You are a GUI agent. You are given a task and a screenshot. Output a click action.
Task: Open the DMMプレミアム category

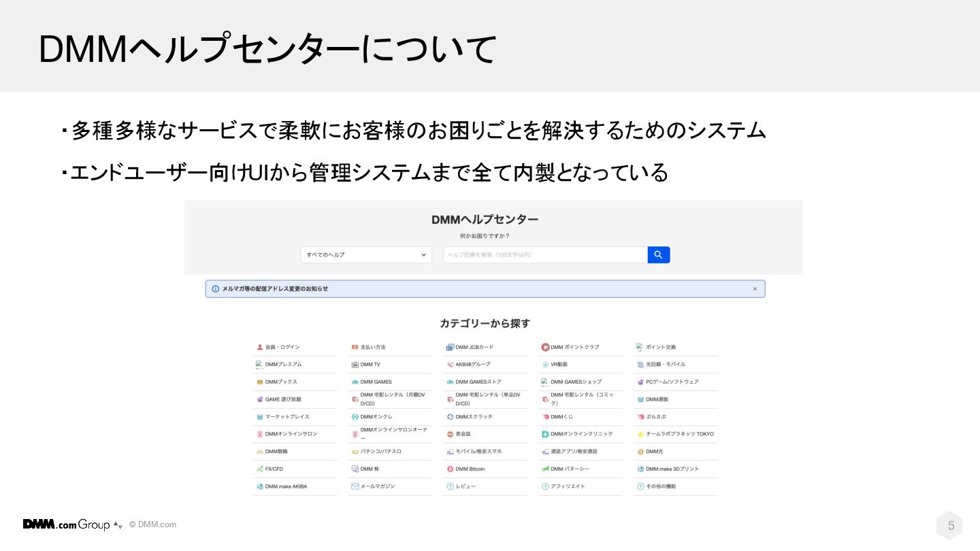tap(295, 365)
